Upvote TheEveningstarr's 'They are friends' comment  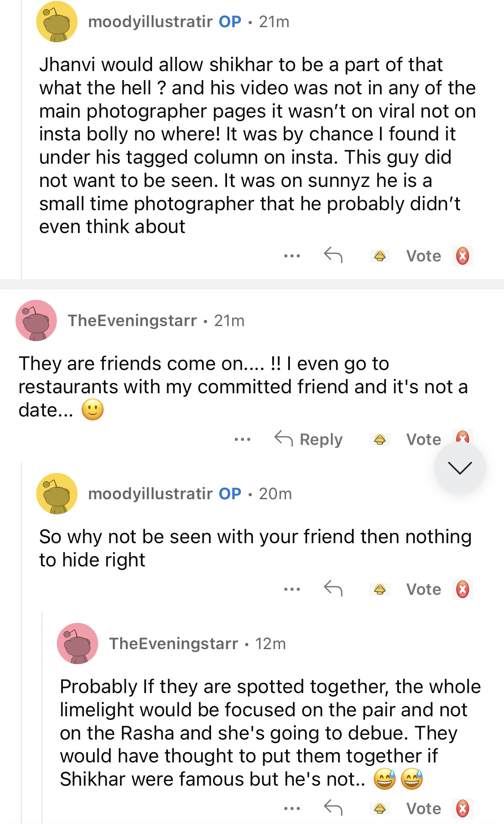380,439
